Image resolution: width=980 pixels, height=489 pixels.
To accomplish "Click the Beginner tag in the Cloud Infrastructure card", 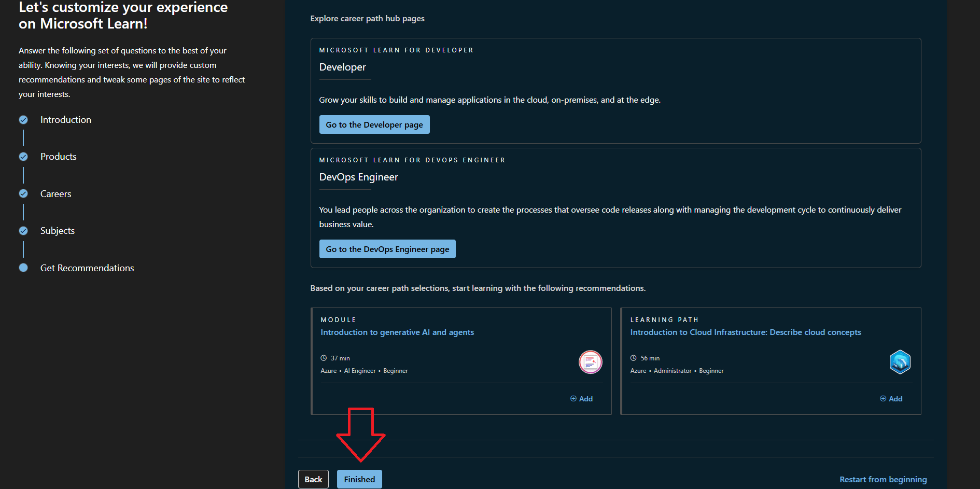I will (x=711, y=371).
